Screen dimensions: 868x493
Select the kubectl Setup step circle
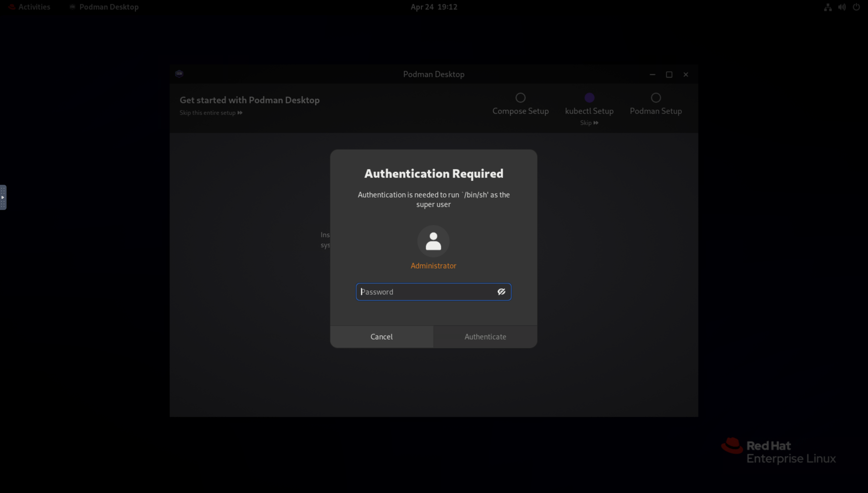(589, 98)
